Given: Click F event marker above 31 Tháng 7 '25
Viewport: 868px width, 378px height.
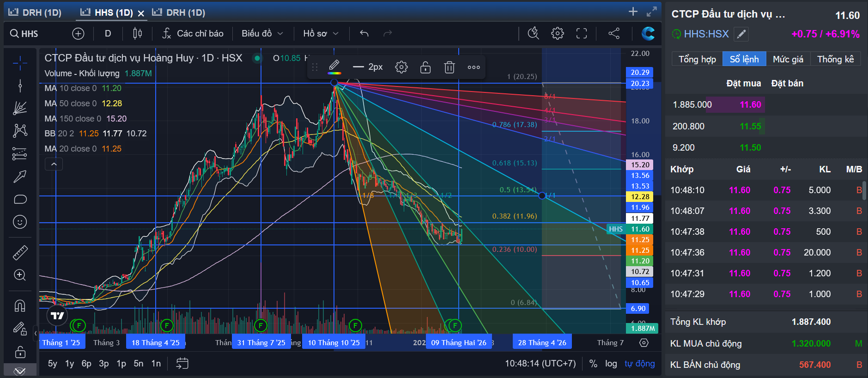Looking at the screenshot, I should (x=261, y=325).
